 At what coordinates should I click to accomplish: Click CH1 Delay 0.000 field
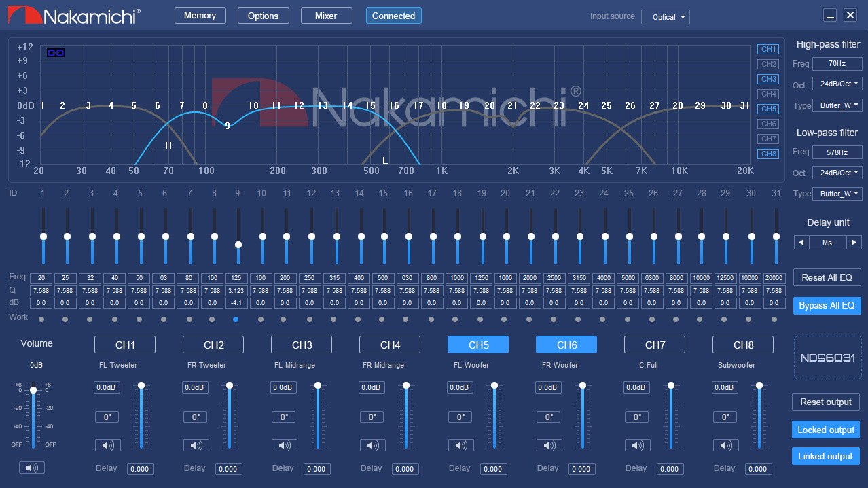click(x=140, y=469)
